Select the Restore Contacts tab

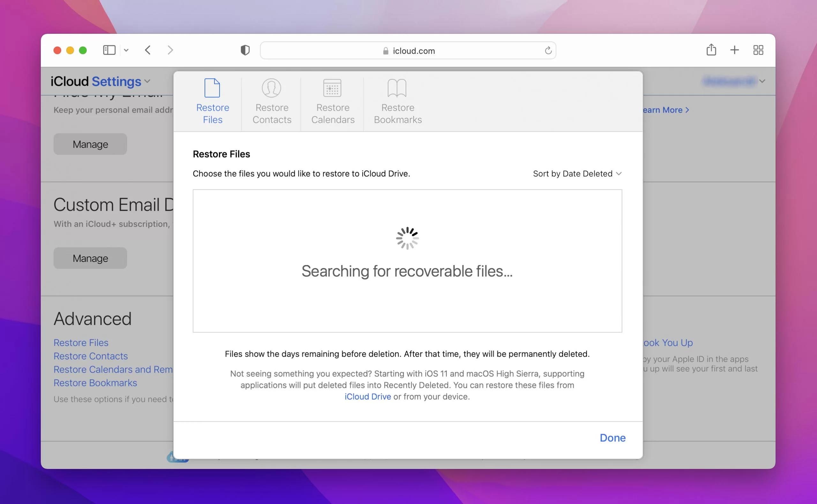click(x=272, y=102)
